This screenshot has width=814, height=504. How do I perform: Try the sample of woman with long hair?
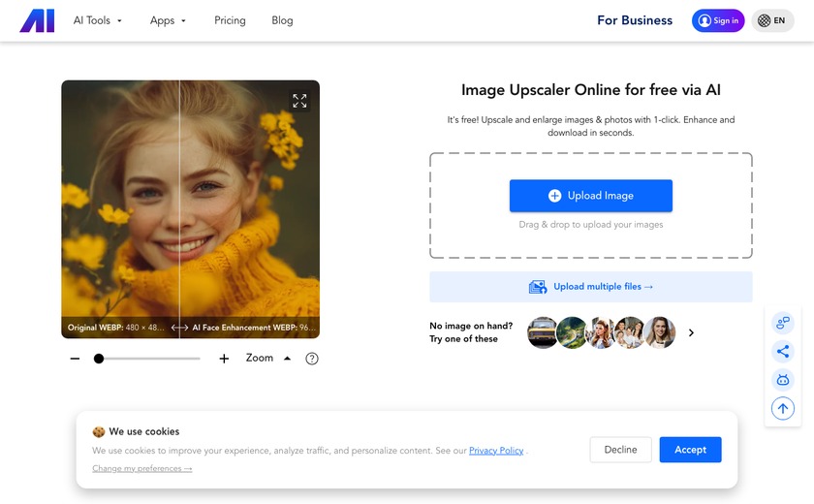(601, 332)
